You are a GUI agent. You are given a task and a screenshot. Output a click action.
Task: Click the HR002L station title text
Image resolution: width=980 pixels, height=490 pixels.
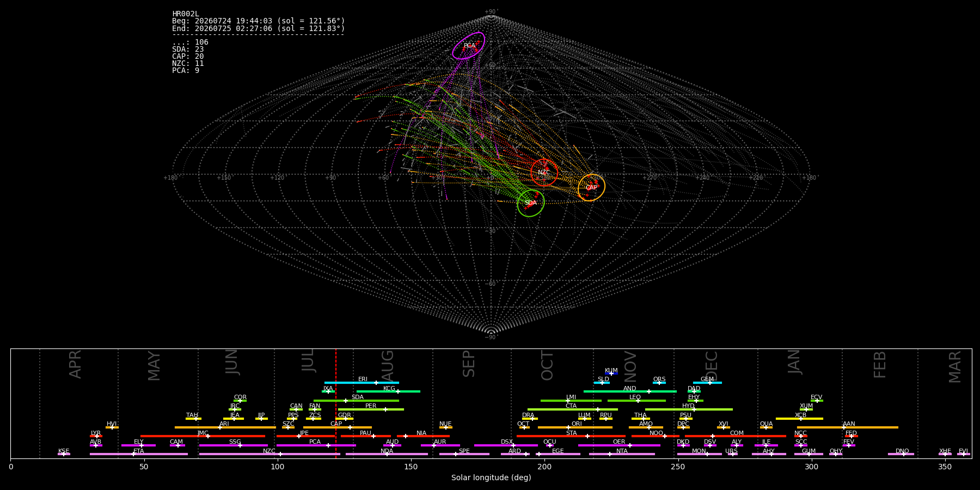[x=186, y=14]
